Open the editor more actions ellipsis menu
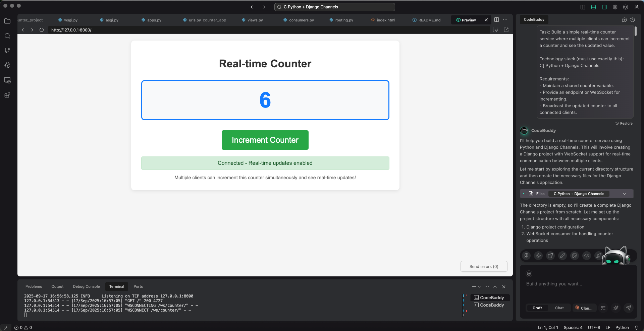644x331 pixels. 505,20
